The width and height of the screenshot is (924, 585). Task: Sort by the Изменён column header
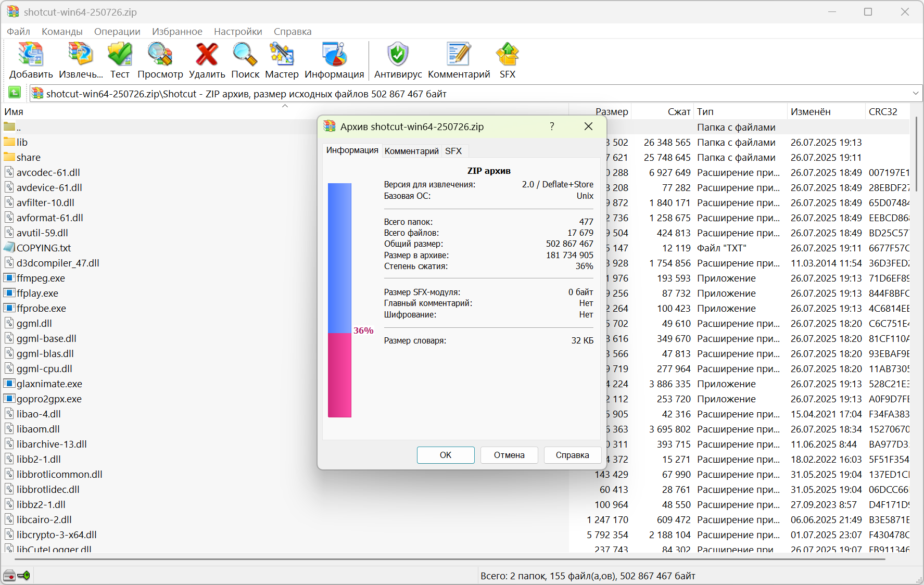pyautogui.click(x=826, y=111)
